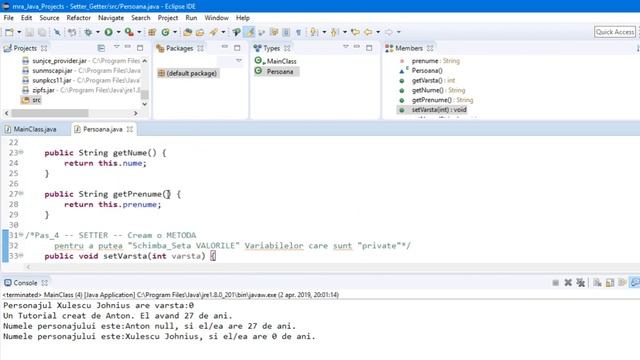Click Remove All Terminated Launches double-X icon

[x=580, y=283]
